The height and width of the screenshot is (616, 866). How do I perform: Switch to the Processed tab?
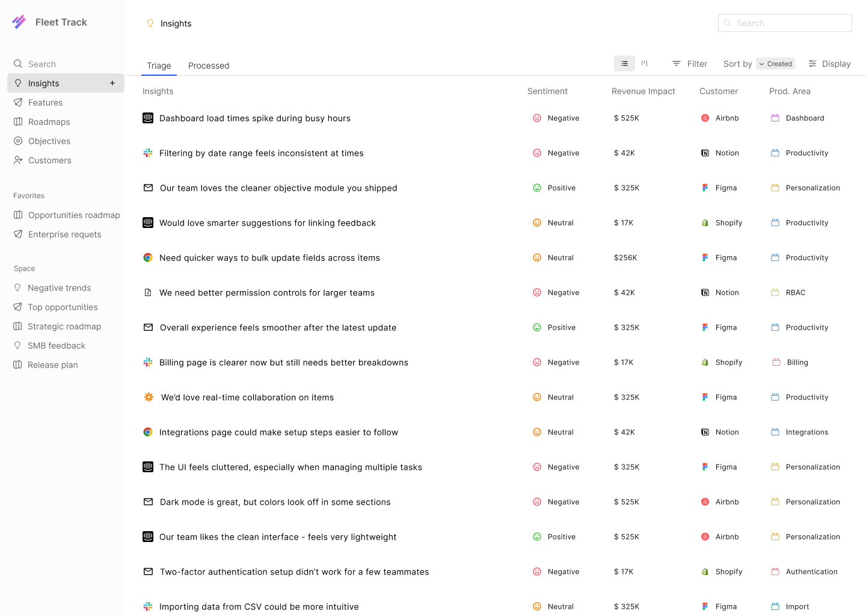(209, 66)
